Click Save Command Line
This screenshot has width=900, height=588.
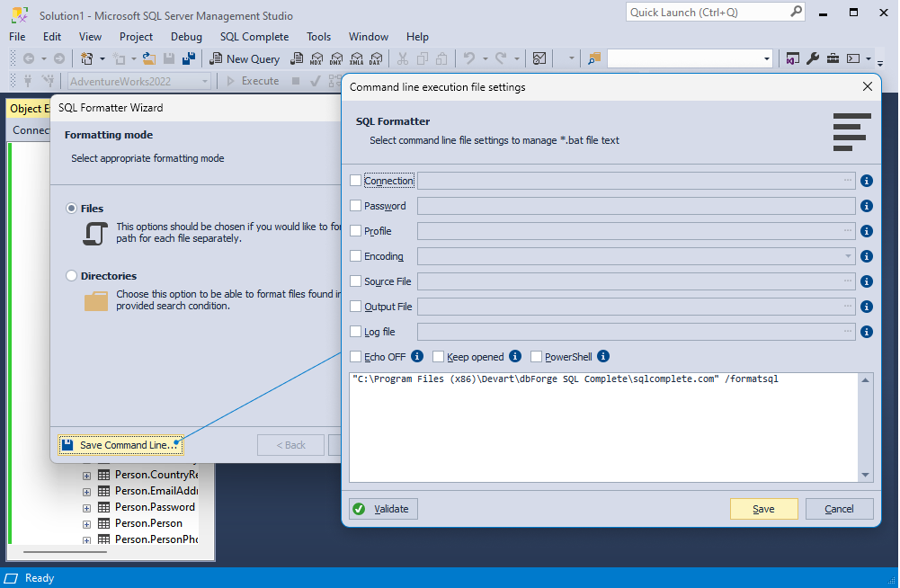coord(120,444)
